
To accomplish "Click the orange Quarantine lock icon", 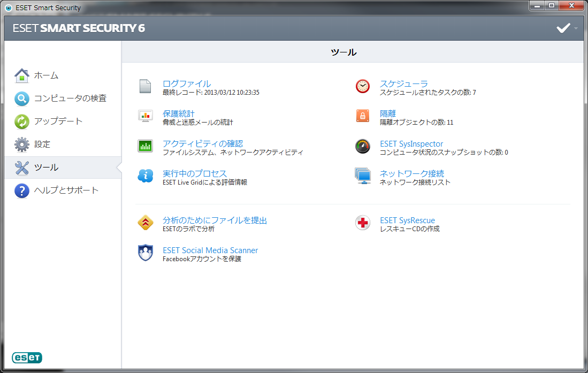I will pos(363,116).
